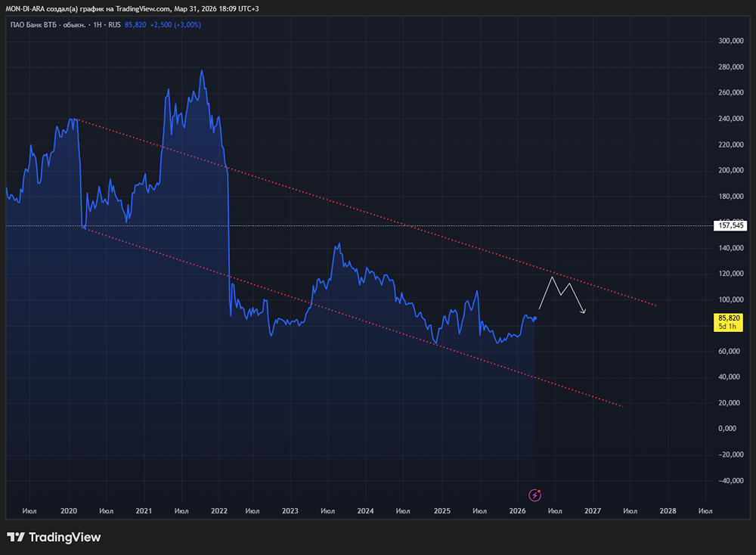756x555 pixels.
Task: Click the MON-DI-ARA author name
Action: 28,8
